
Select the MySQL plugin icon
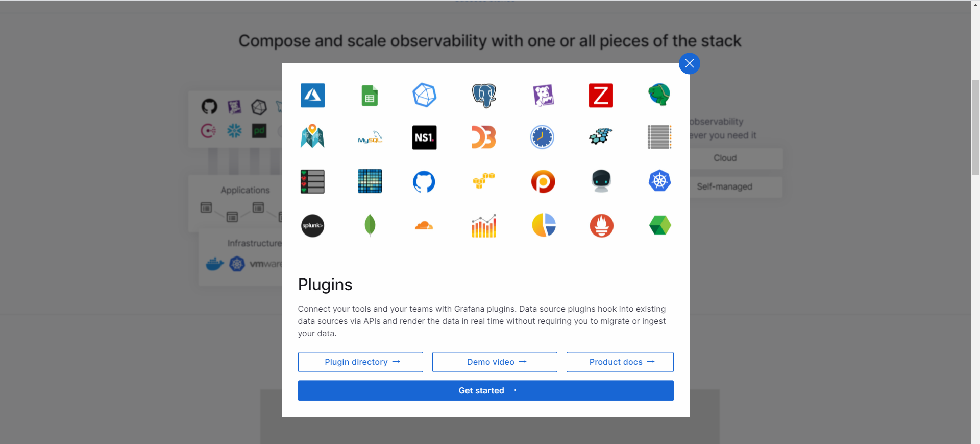point(370,137)
